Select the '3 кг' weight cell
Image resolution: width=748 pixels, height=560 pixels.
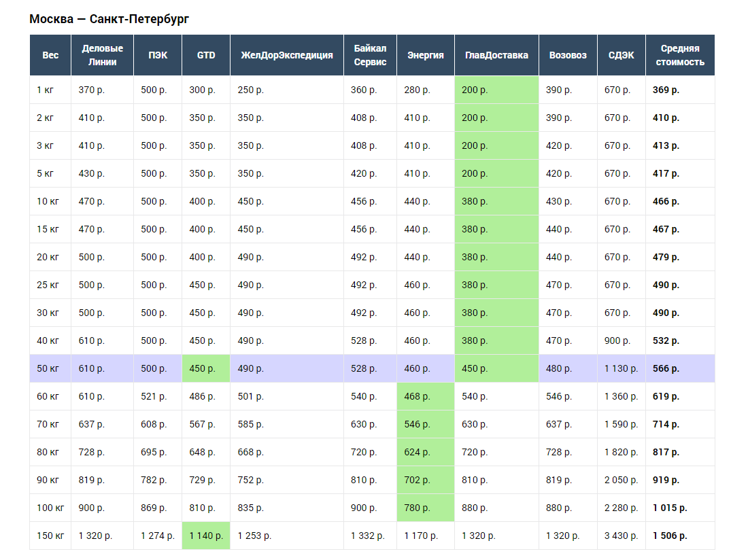(x=50, y=145)
